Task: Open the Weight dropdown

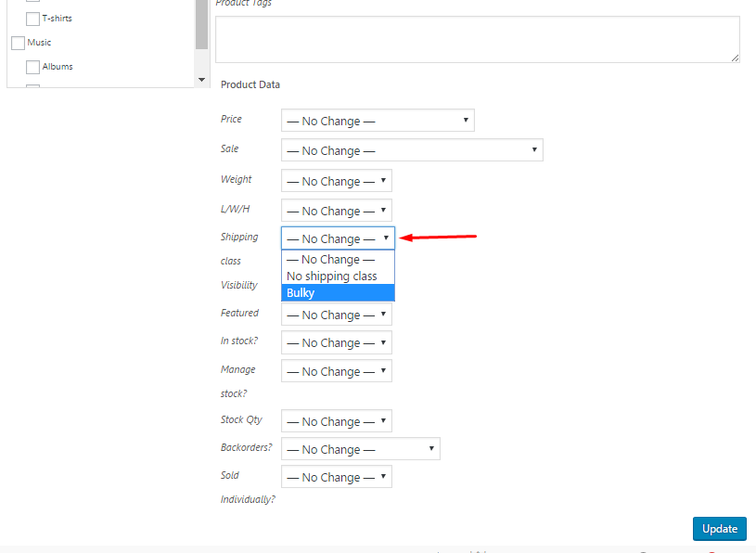Action: [336, 181]
